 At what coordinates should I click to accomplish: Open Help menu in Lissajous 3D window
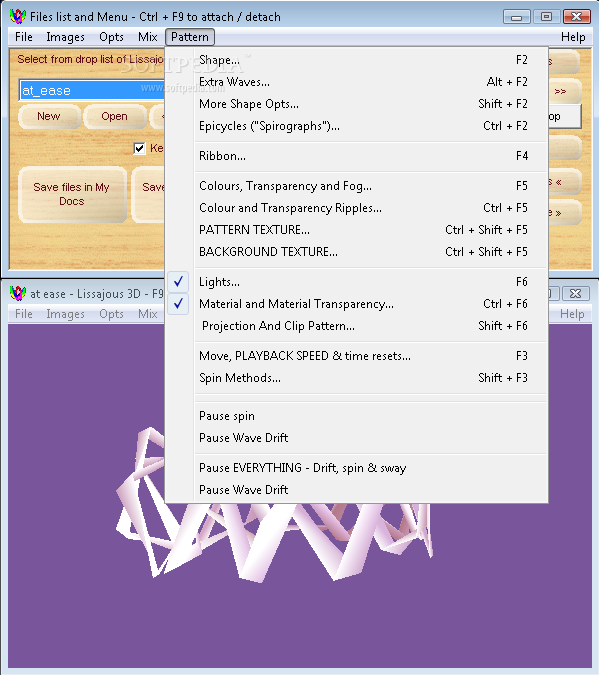point(572,314)
